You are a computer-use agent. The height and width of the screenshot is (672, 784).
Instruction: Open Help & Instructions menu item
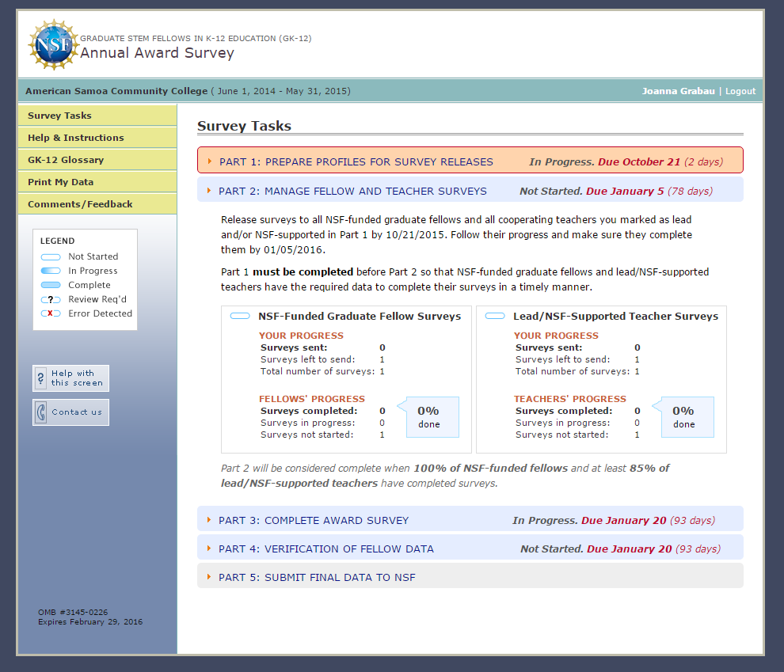(75, 138)
